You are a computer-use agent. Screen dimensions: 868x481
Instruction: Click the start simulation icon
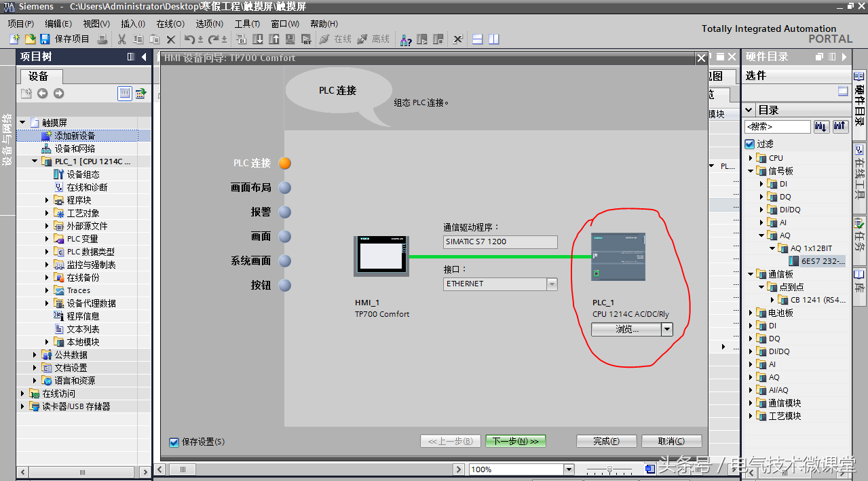tap(290, 39)
